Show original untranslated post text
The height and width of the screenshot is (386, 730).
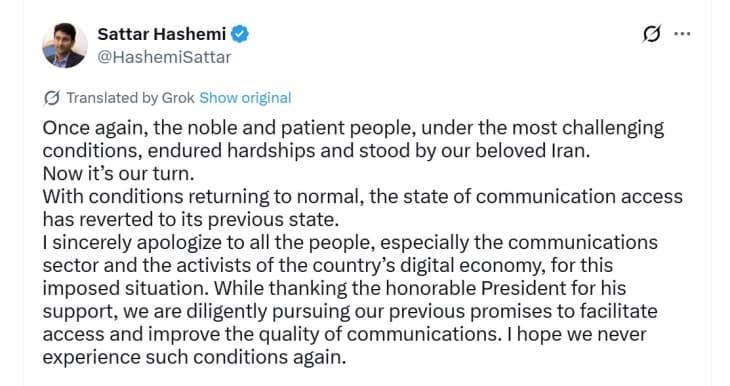[x=245, y=98]
